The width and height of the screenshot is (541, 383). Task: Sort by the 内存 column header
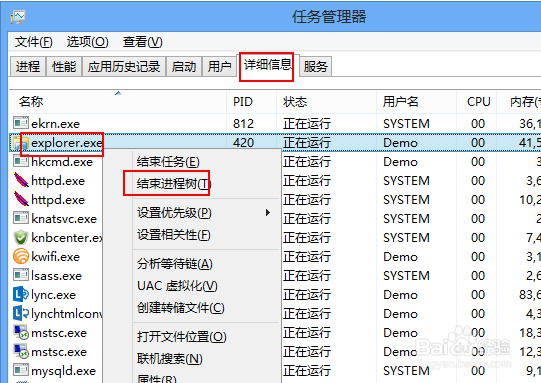pyautogui.click(x=519, y=101)
